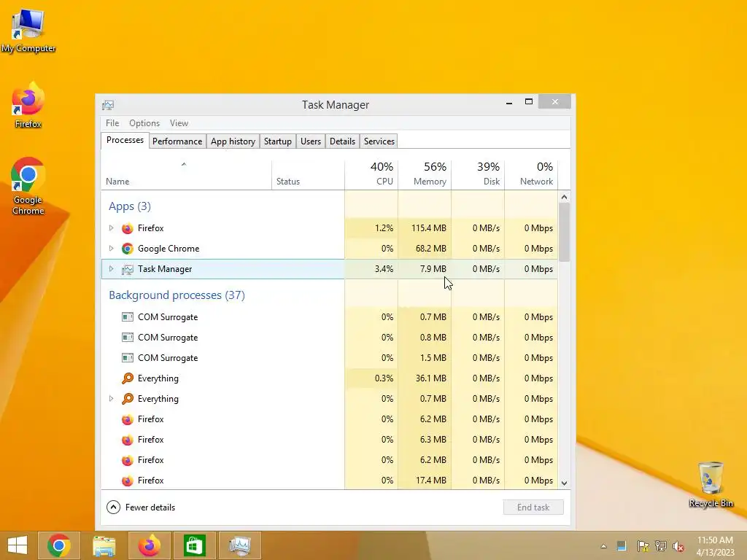Click Task Manager icon in Apps list
The width and height of the screenshot is (747, 560).
(x=127, y=269)
